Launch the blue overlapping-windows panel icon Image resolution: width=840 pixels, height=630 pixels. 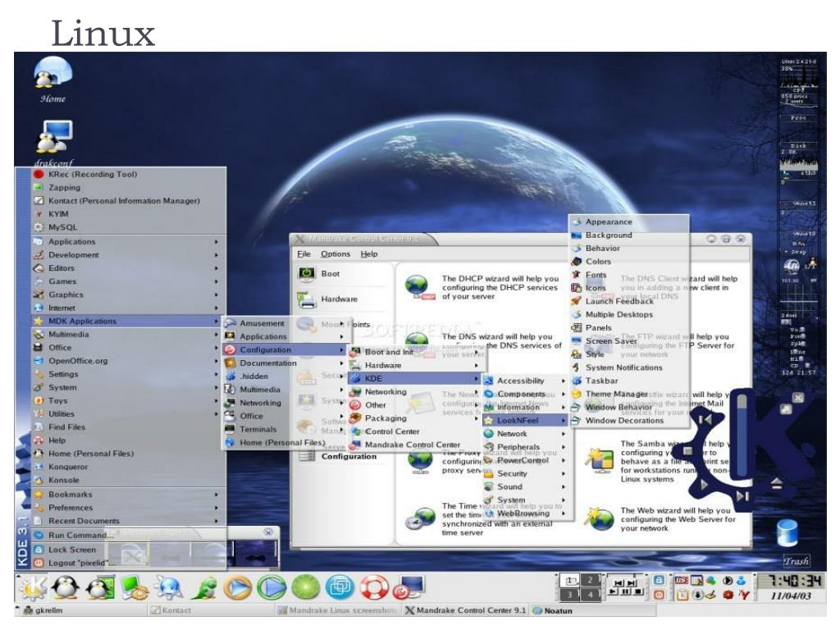click(340, 587)
